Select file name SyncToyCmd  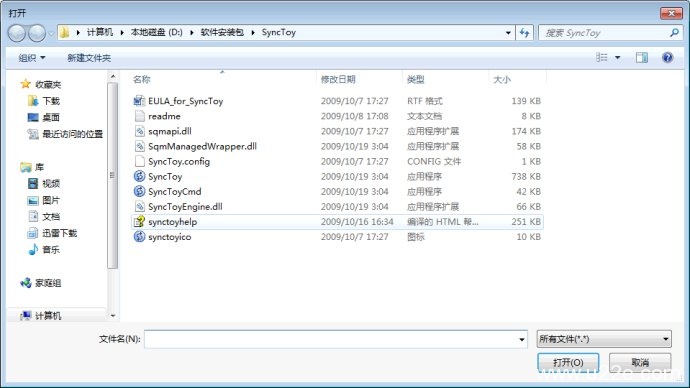[x=175, y=192]
